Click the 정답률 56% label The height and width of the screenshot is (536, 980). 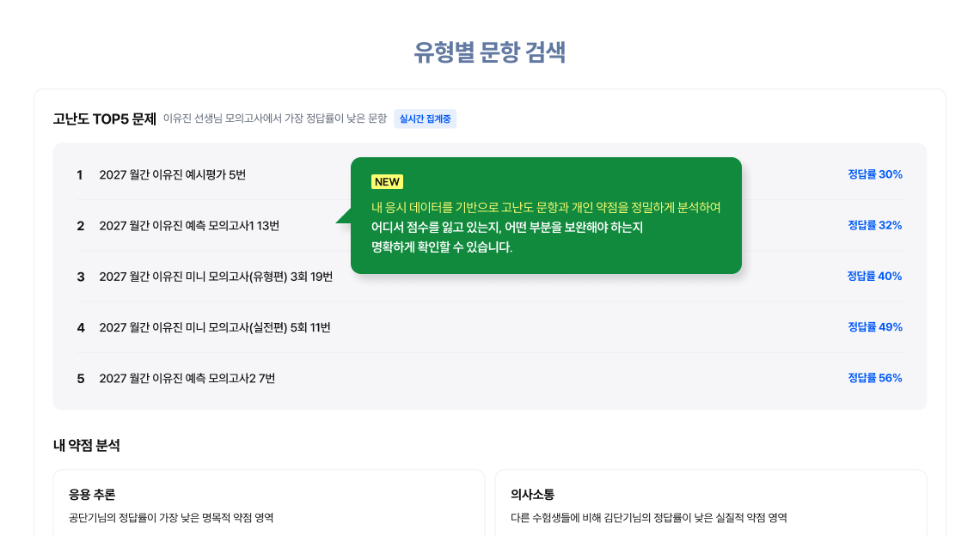[x=875, y=378]
